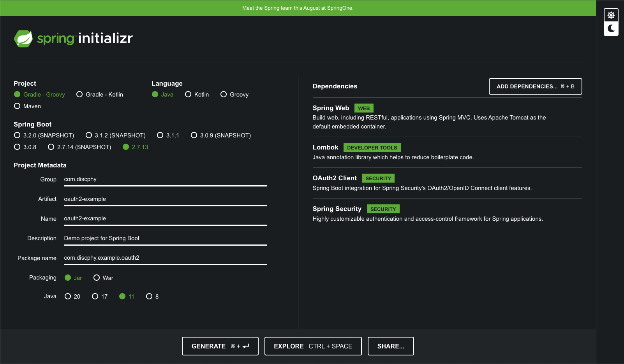Open the Share dialog

point(391,346)
